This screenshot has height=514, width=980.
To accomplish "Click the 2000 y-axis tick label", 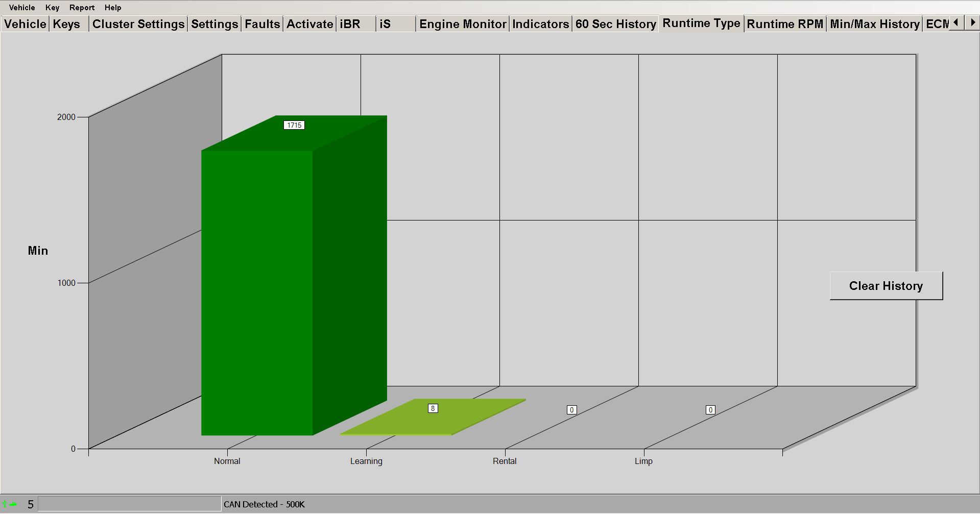I will click(x=66, y=117).
